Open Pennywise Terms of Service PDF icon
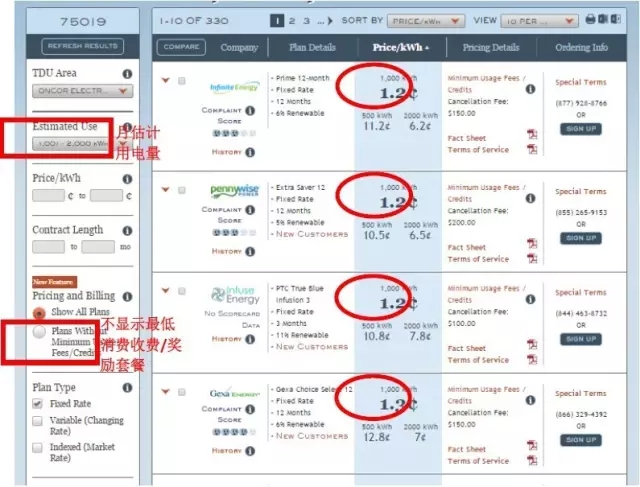 pos(532,259)
